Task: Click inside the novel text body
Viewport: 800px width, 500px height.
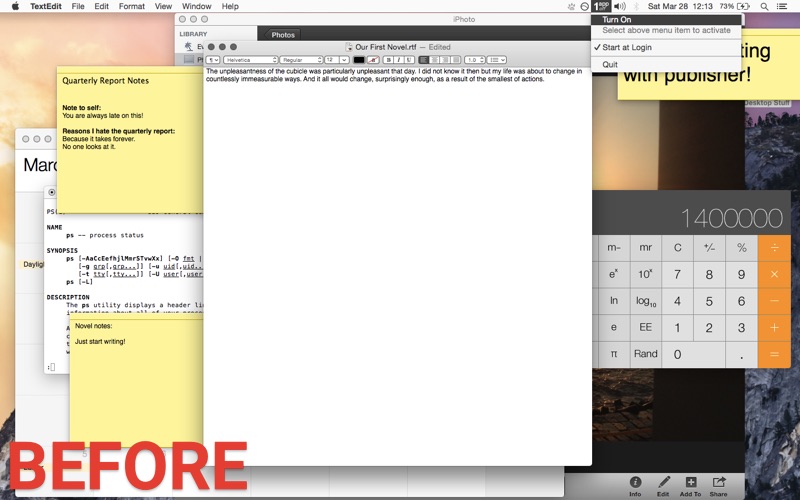Action: coord(397,265)
